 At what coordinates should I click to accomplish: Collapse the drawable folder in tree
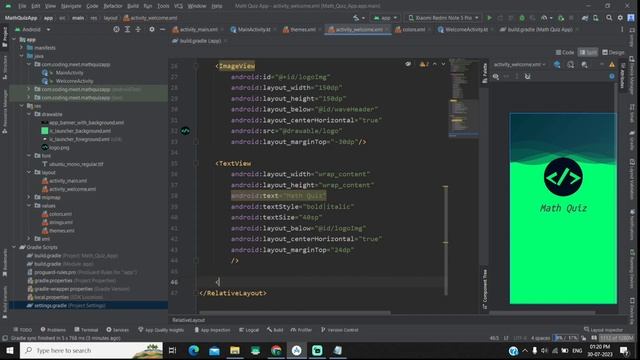click(29, 114)
